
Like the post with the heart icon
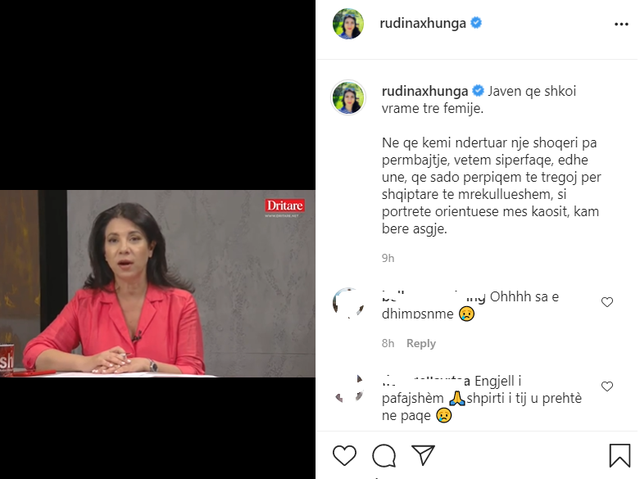pyautogui.click(x=344, y=455)
